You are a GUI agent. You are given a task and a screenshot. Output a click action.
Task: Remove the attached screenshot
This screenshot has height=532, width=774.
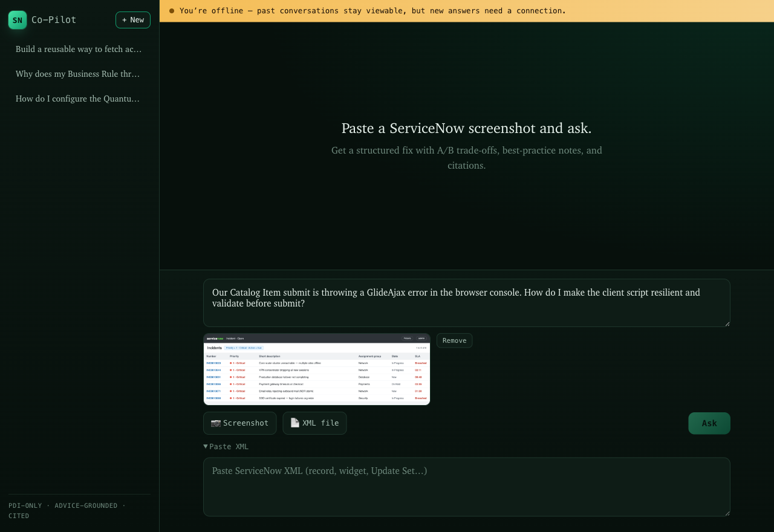point(455,340)
